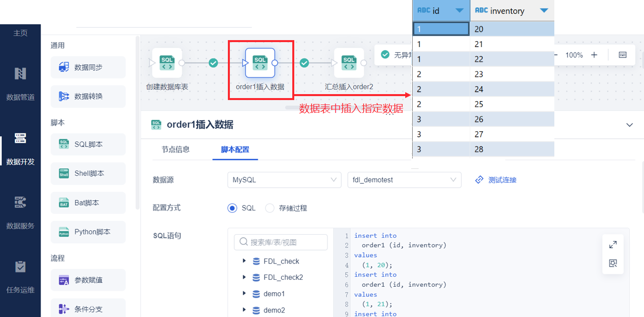This screenshot has width=644, height=317.
Task: Select the 参数赋值 node type
Action: point(88,280)
